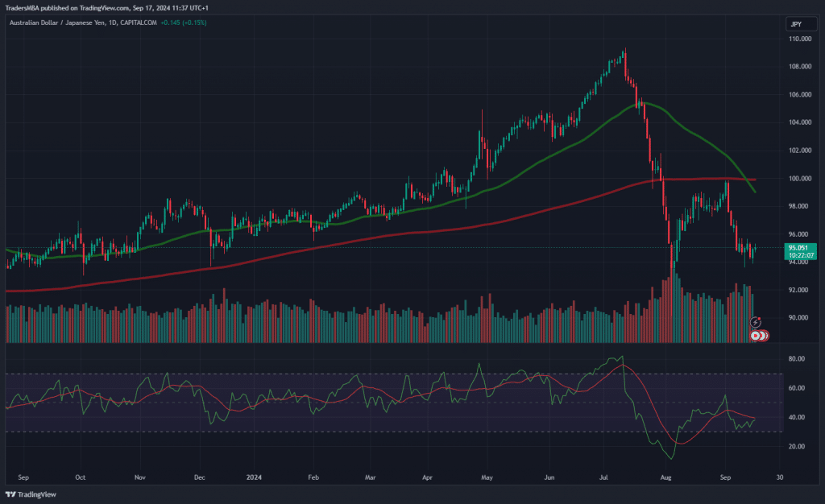Click the +0.145 (+0.15%) price change
The width and height of the screenshot is (825, 504).
[184, 23]
